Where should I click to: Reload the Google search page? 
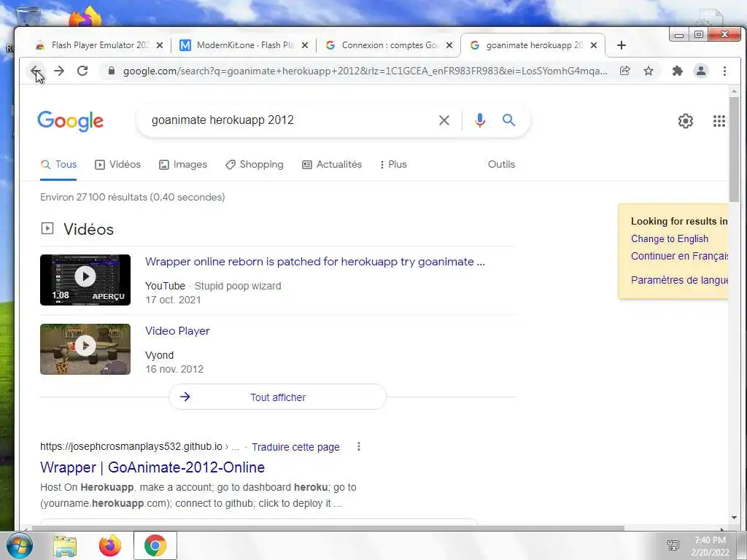pos(82,71)
